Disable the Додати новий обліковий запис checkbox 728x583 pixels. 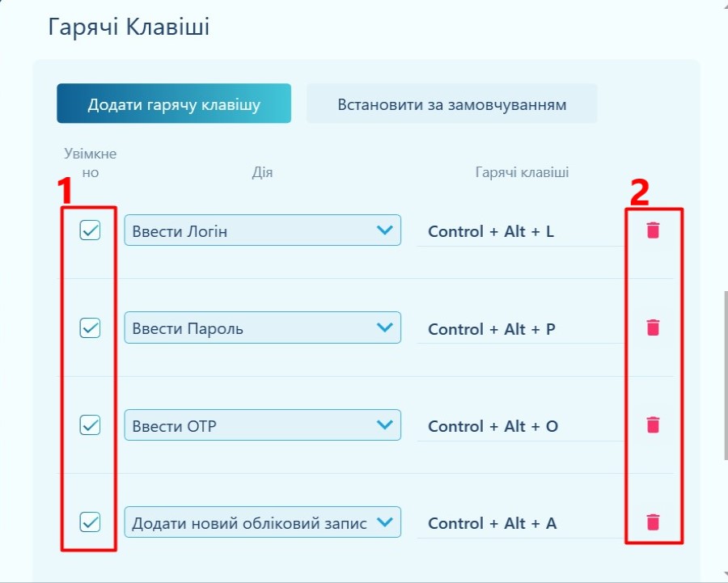tap(90, 523)
